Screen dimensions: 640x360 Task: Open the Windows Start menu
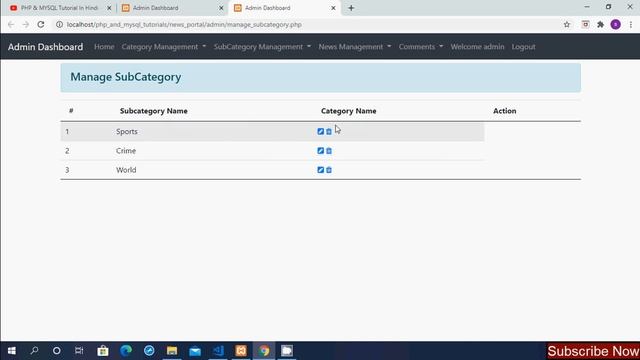coord(11,351)
